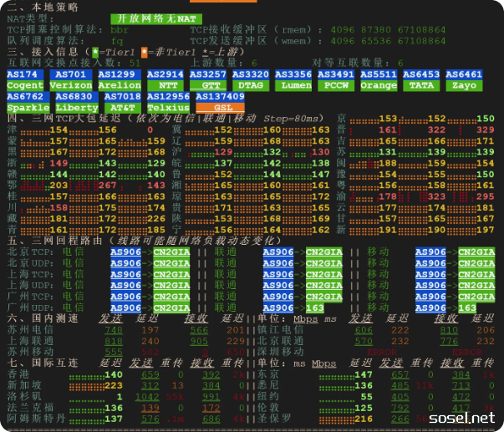Select the AS7018 AT&T badge
Viewport: 504px width, 432px height.
pyautogui.click(x=122, y=103)
